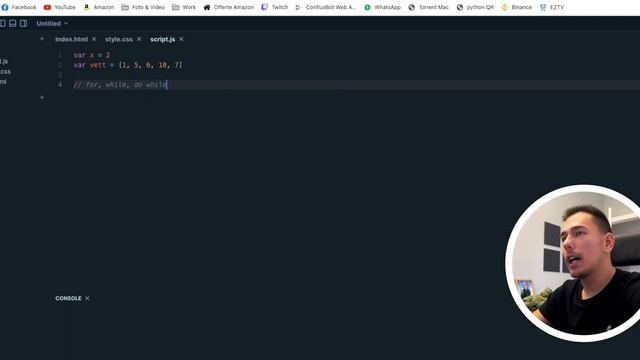Close the script.js tab
The height and width of the screenshot is (360, 640).
tap(181, 39)
